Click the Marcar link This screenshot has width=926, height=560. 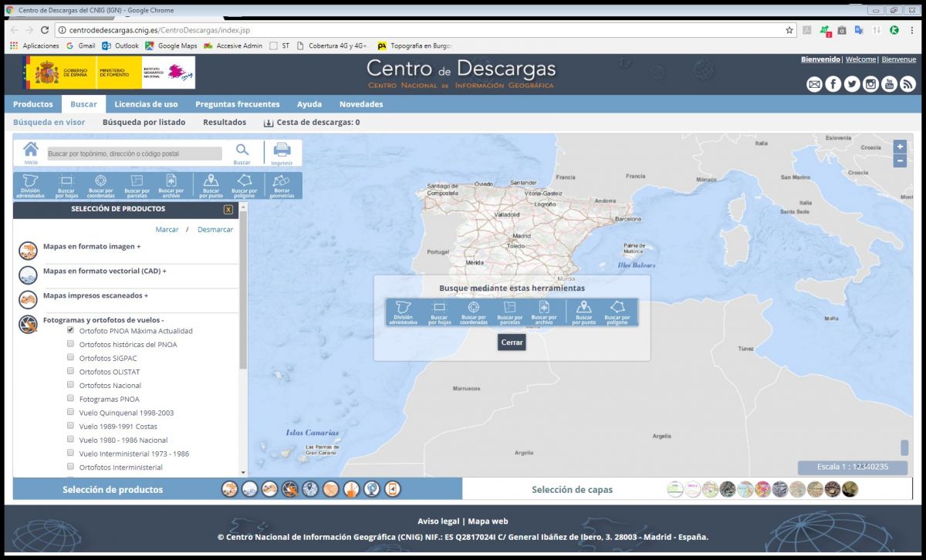pyautogui.click(x=167, y=230)
